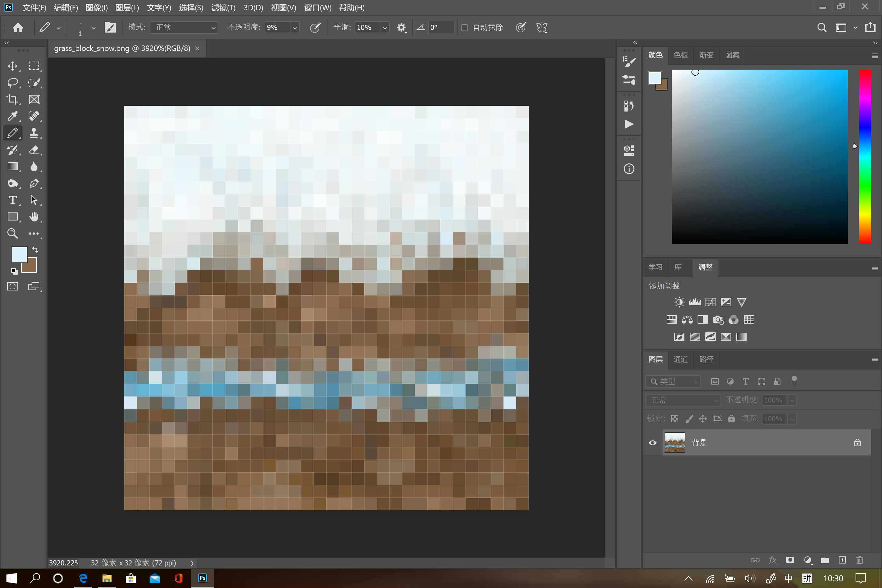Select the Crop tool

(x=12, y=99)
